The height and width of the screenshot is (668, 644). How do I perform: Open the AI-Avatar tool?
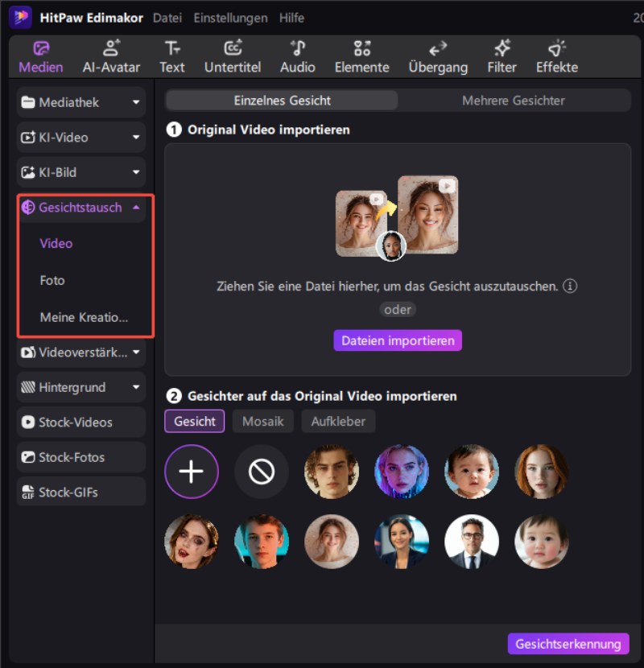tap(111, 56)
